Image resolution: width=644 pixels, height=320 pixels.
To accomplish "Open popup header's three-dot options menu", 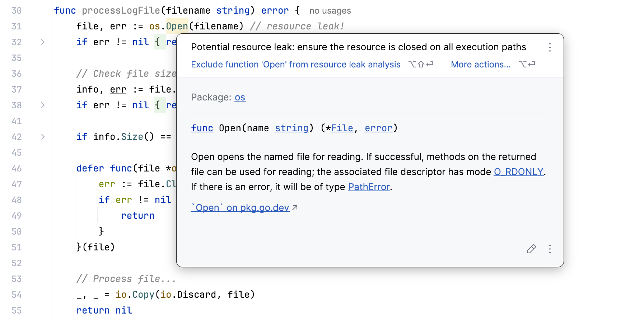I will (550, 47).
